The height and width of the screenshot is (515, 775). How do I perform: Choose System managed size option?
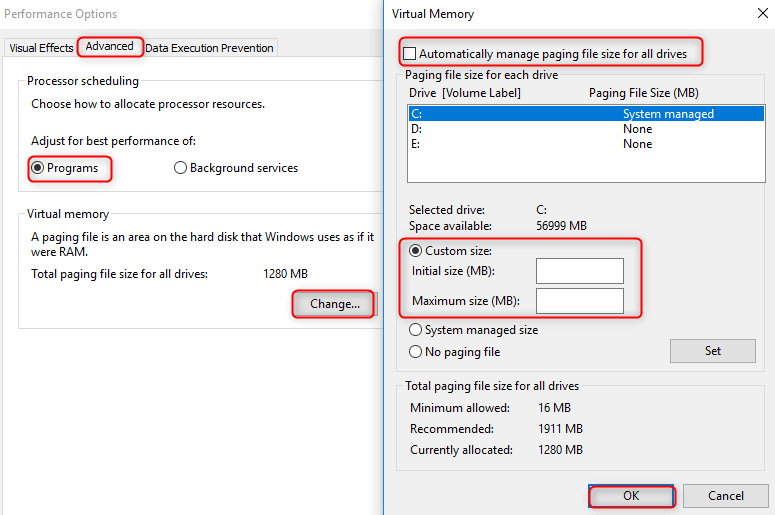(x=416, y=330)
